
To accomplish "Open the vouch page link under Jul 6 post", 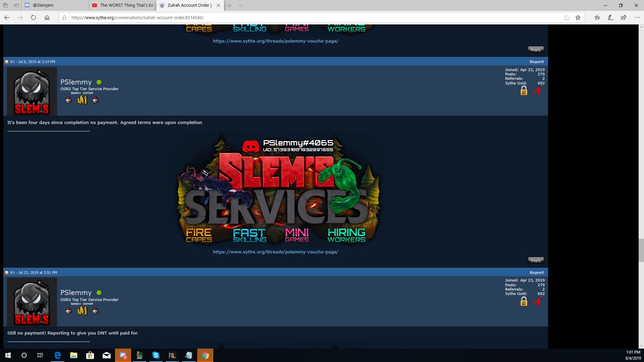I will pyautogui.click(x=275, y=252).
